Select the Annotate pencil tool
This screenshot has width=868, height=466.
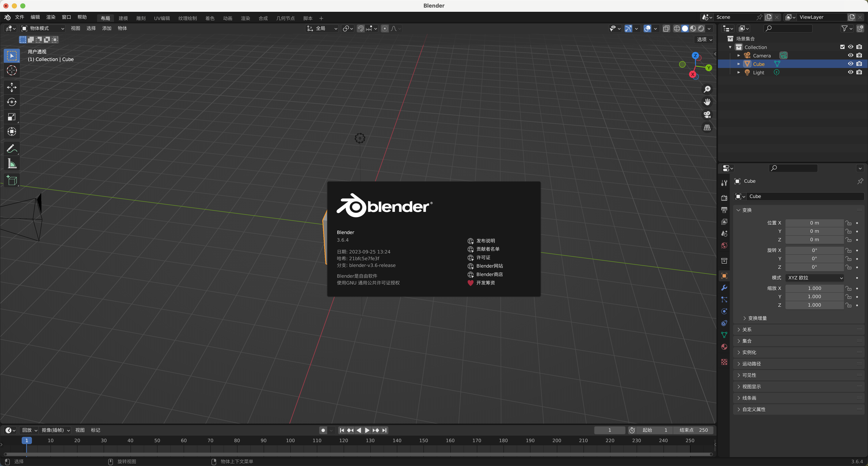pos(12,149)
